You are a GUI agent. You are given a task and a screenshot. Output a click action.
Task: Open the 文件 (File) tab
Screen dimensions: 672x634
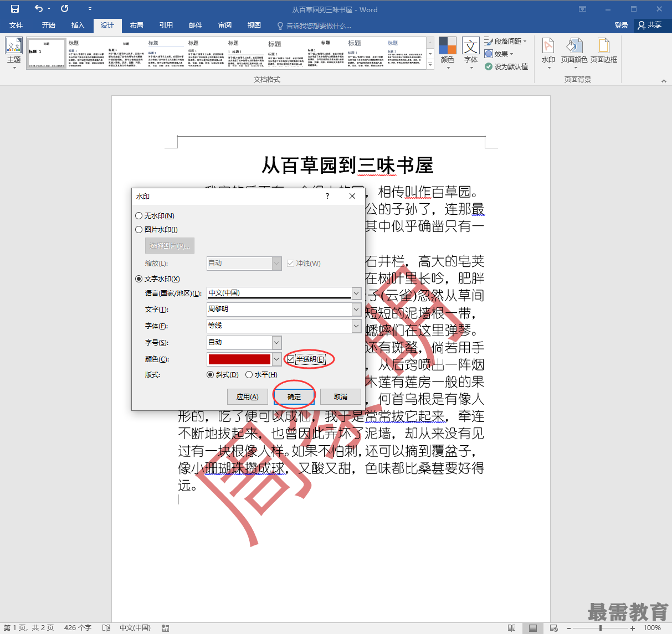tap(16, 25)
